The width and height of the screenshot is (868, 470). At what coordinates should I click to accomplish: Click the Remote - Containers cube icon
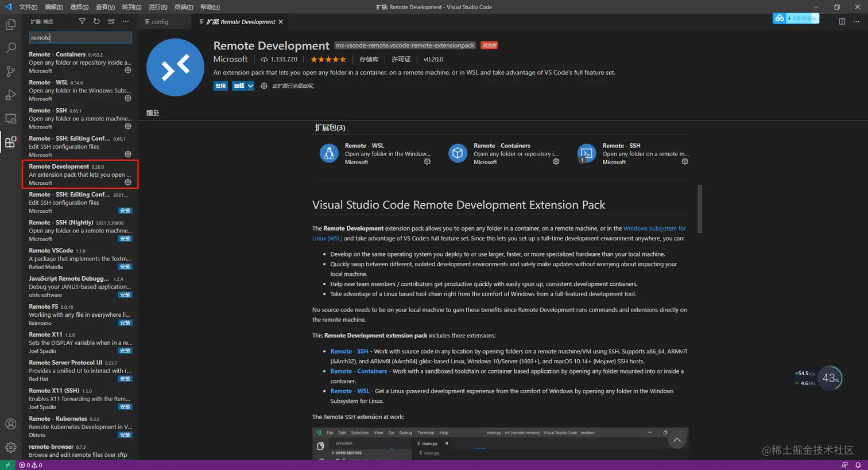(458, 153)
